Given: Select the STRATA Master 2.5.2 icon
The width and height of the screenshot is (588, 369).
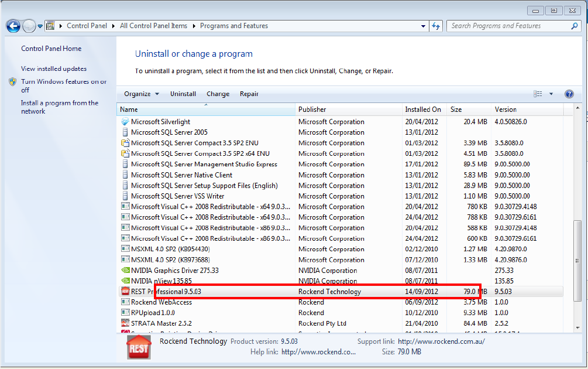Looking at the screenshot, I should point(125,323).
